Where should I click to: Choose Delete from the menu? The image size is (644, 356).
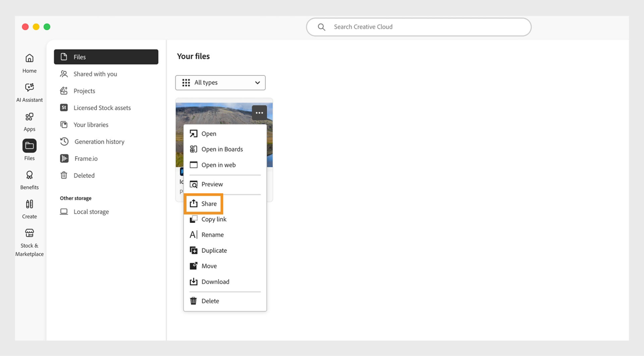click(225, 301)
